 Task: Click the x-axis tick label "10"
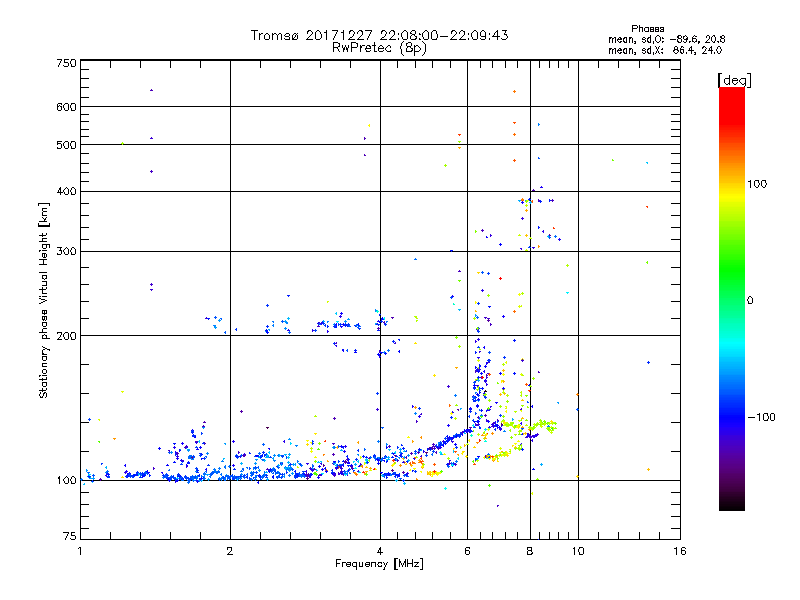coord(578,551)
